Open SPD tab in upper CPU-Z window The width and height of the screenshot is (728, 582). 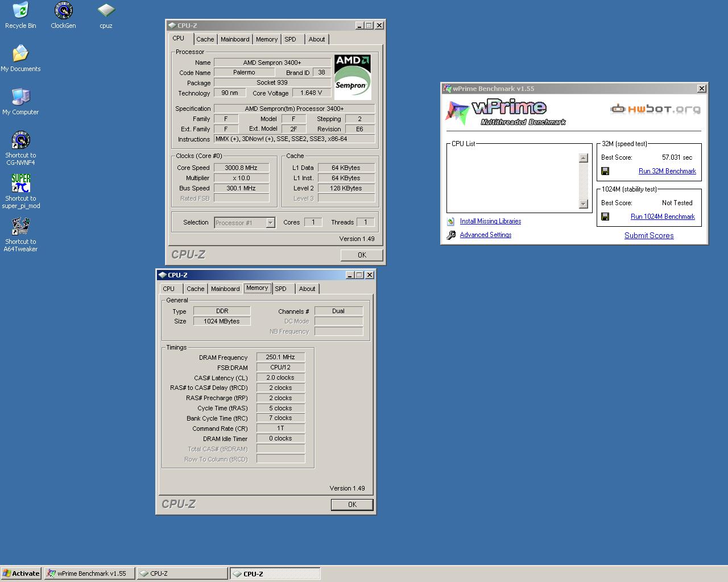(x=291, y=39)
